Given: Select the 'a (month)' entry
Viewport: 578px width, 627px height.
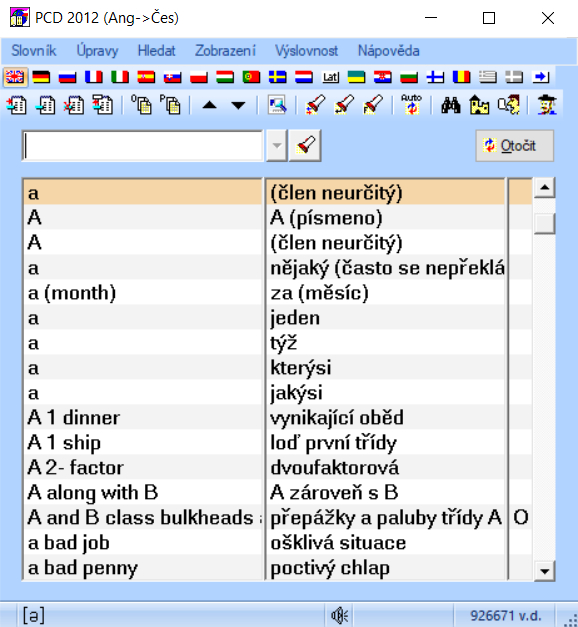Looking at the screenshot, I should point(143,293).
